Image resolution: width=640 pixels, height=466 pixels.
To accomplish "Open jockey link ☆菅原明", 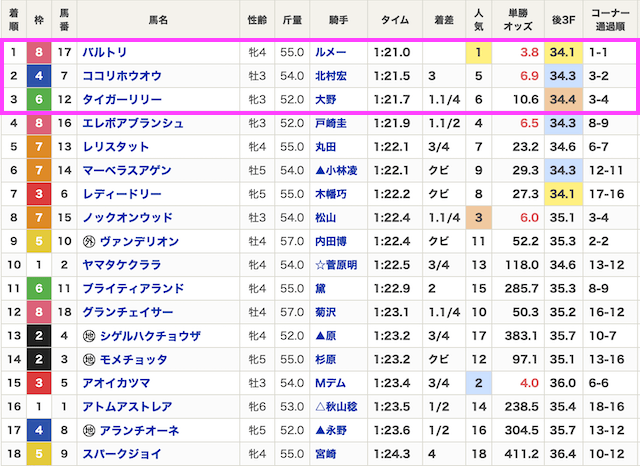I will point(336,265).
